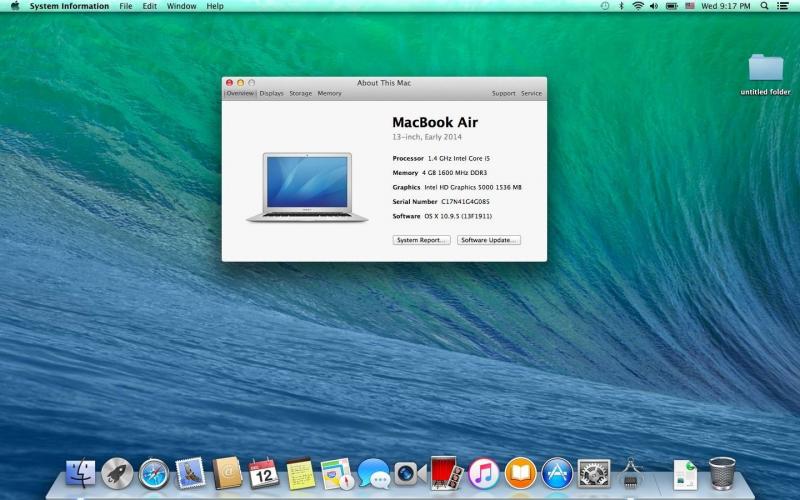Click the clock showing Wed 9:17 PM
The image size is (800, 500).
click(x=726, y=6)
